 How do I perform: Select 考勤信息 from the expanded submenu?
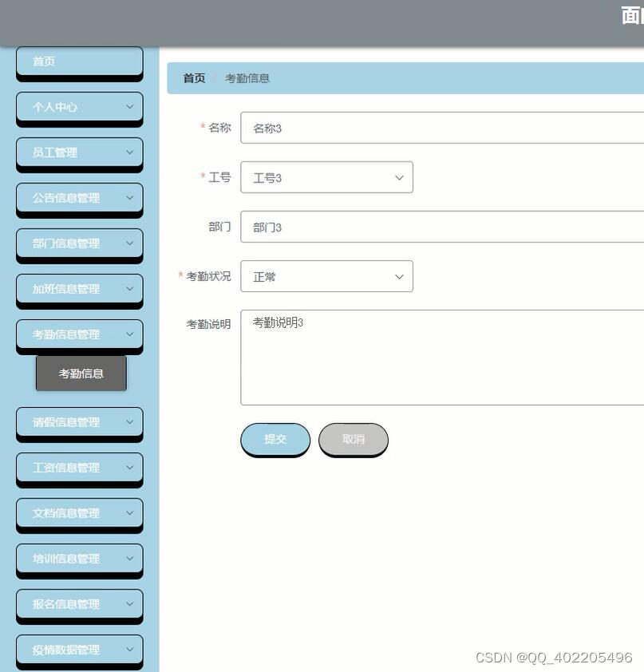[x=81, y=372]
